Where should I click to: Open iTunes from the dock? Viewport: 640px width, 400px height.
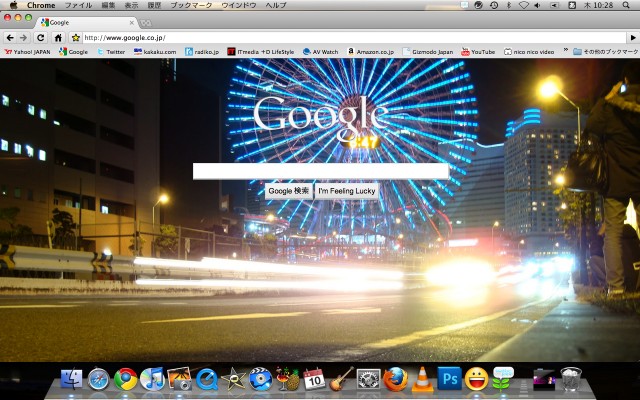click(152, 379)
